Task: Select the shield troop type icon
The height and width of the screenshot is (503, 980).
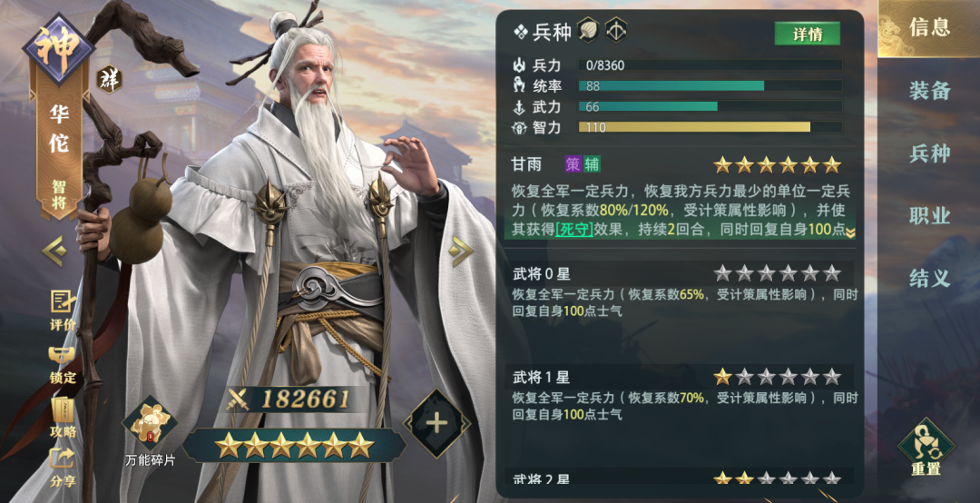Action: [587, 30]
